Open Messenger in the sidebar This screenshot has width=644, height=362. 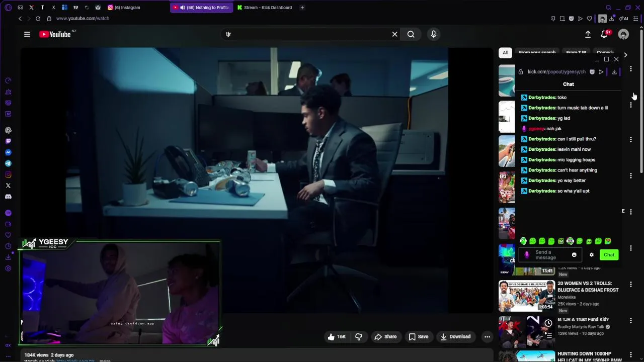coord(8,152)
